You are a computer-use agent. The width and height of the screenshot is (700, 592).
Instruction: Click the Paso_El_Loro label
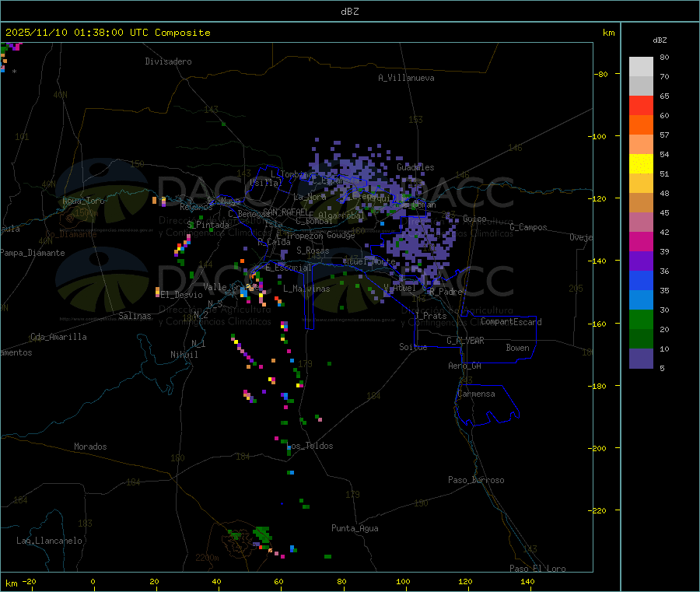click(537, 569)
